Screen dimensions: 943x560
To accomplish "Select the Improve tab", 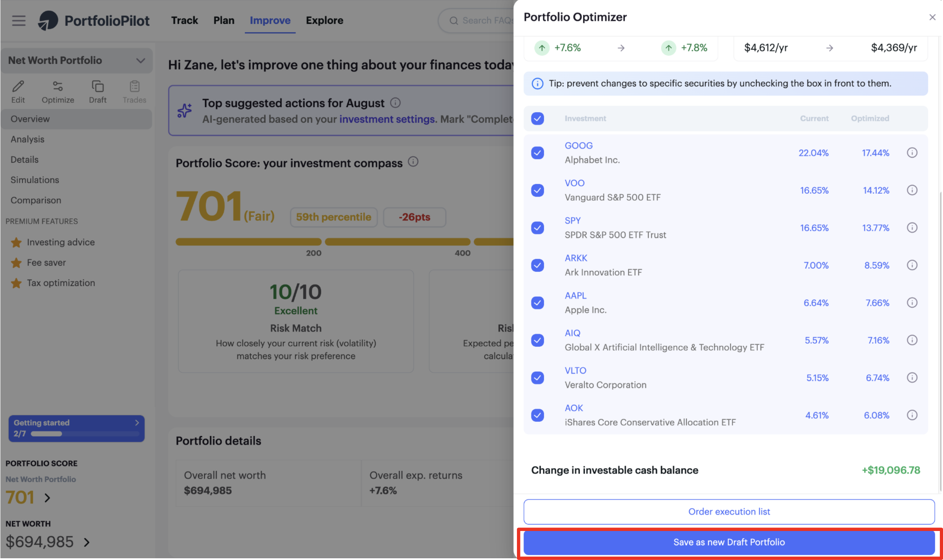I will point(270,20).
